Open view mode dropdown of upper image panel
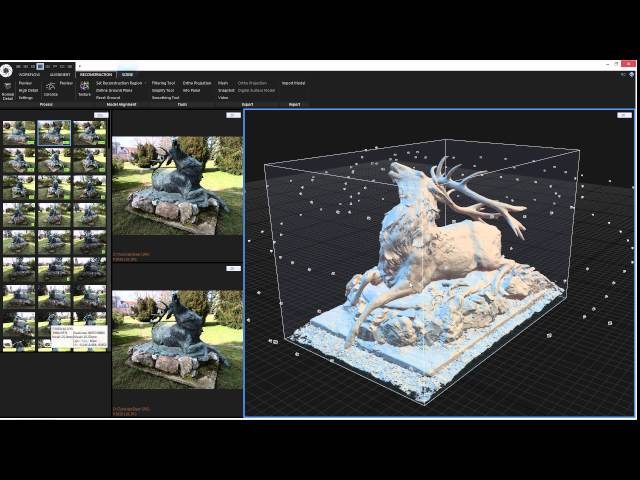This screenshot has height=480, width=640. click(233, 115)
